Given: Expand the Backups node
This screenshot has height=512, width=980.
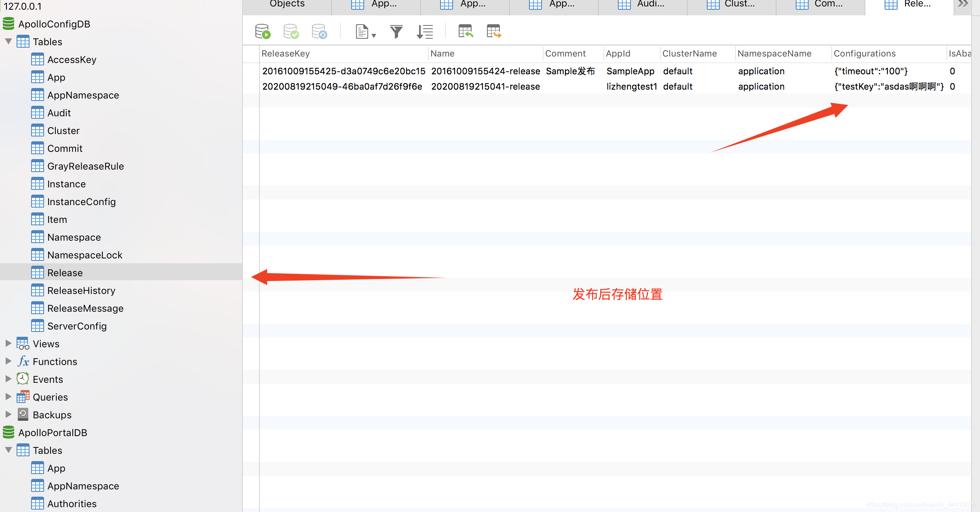Looking at the screenshot, I should 8,414.
